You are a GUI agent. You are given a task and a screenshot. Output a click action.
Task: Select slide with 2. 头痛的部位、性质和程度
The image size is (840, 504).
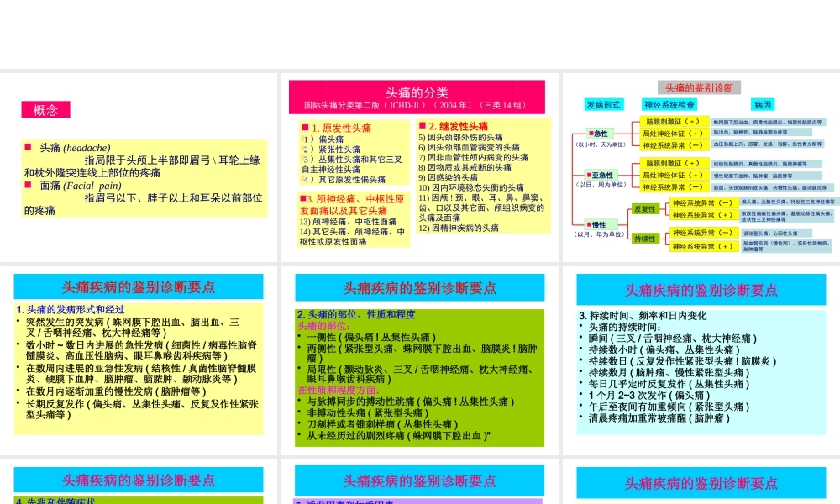(419, 360)
